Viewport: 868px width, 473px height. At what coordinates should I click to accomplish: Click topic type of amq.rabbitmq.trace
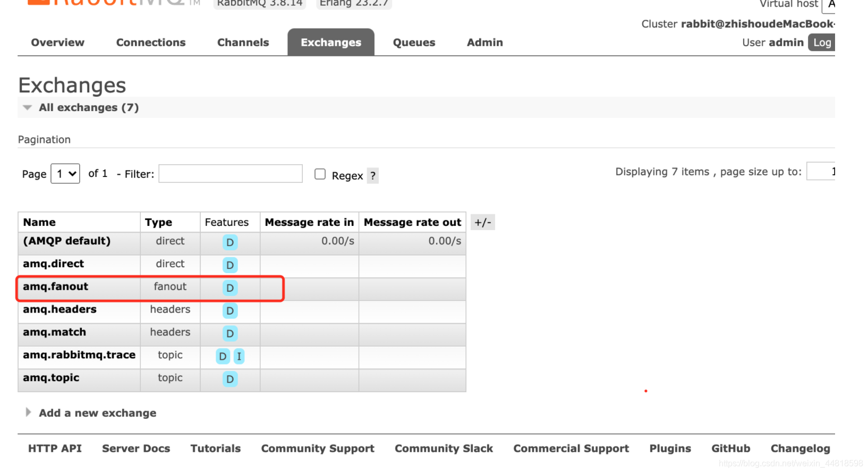point(170,355)
